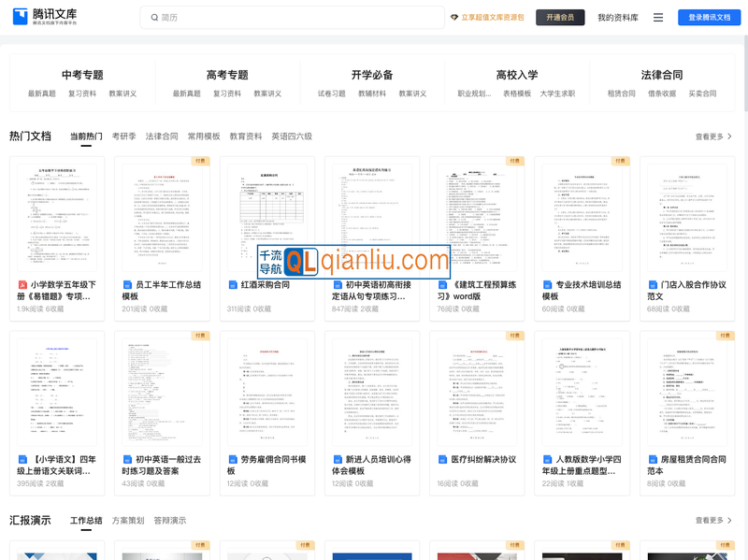Select the 英语四六级 tab
Image resolution: width=748 pixels, height=560 pixels.
click(292, 136)
